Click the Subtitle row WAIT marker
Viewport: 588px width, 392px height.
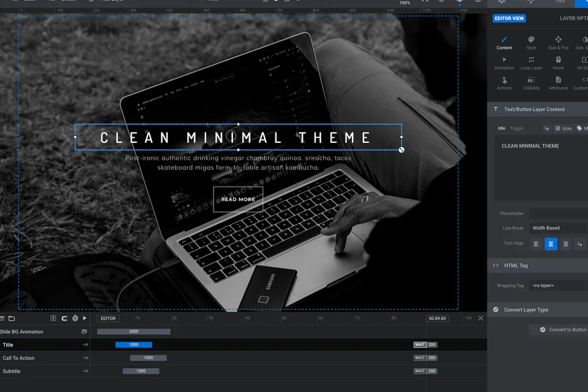coord(420,371)
